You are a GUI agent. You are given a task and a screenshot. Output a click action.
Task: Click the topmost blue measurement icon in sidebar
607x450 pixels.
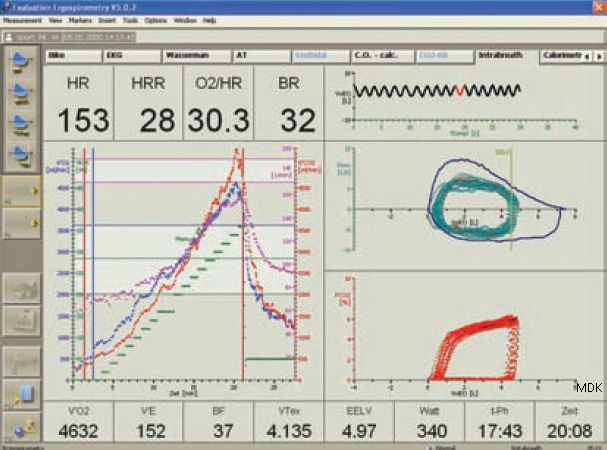(21, 62)
